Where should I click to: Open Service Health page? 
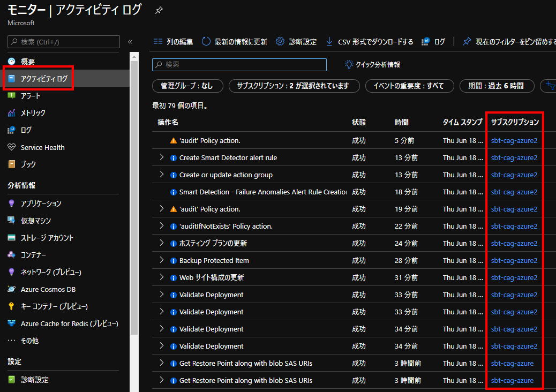(x=42, y=147)
